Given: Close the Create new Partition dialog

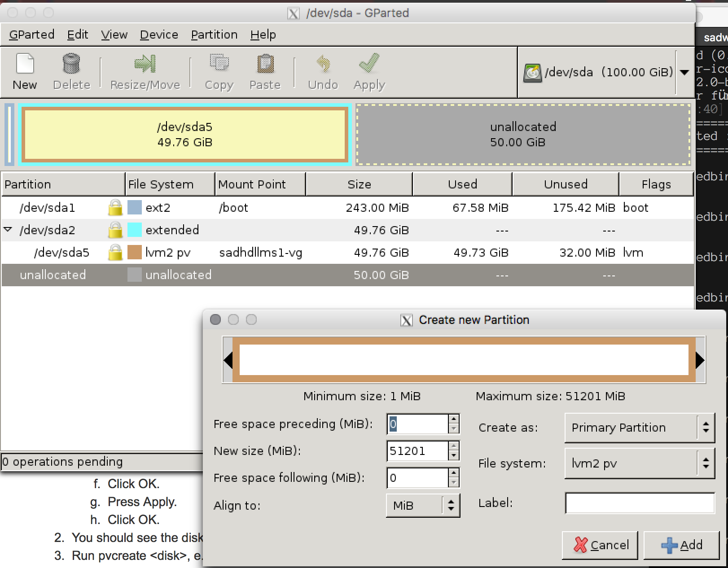Looking at the screenshot, I should (x=215, y=319).
